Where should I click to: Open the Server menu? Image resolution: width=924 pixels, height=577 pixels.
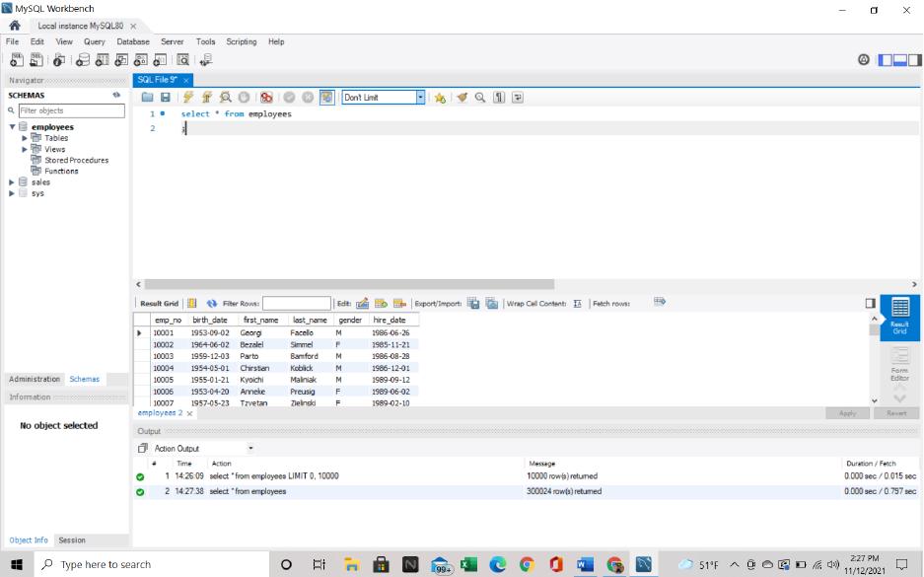[172, 41]
